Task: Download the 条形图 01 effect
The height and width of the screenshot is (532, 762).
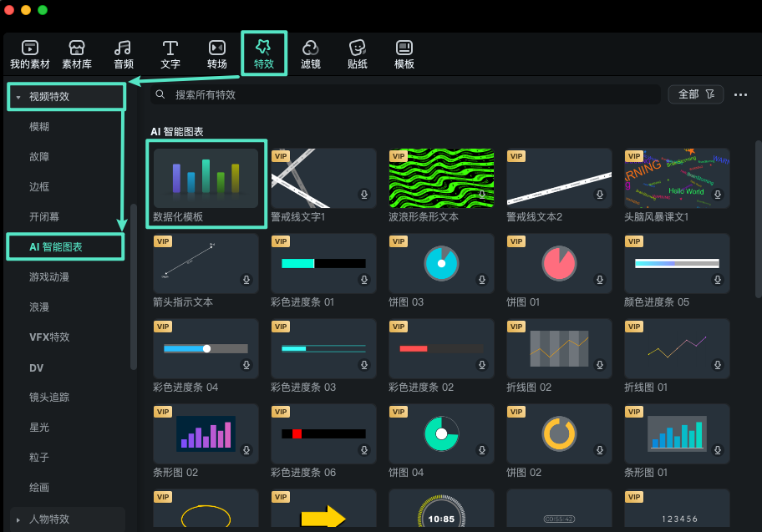Action: [717, 450]
